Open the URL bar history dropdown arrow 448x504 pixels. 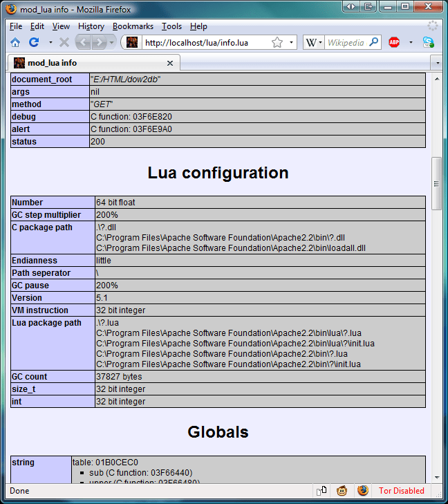pyautogui.click(x=291, y=42)
